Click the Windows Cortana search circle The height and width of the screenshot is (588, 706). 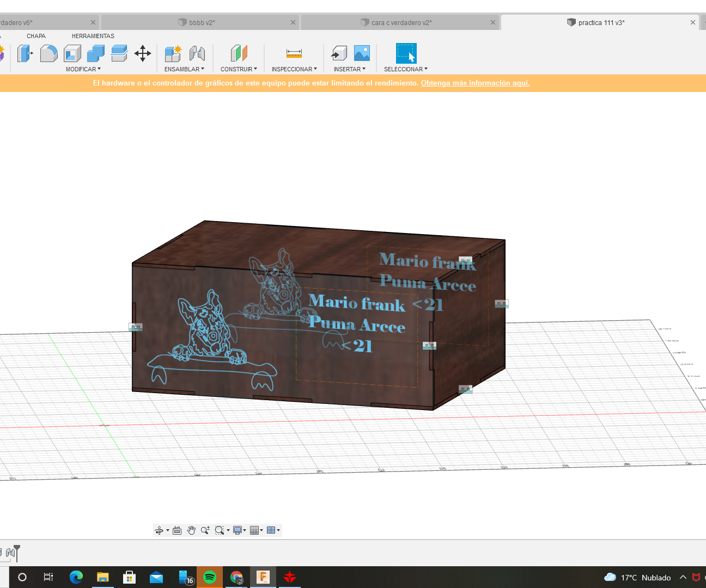coord(22,577)
